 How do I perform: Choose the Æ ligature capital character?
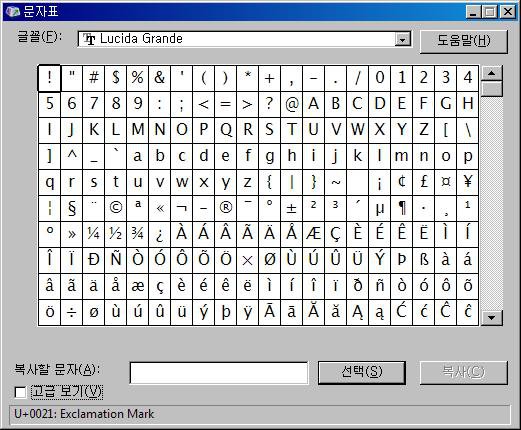314,234
